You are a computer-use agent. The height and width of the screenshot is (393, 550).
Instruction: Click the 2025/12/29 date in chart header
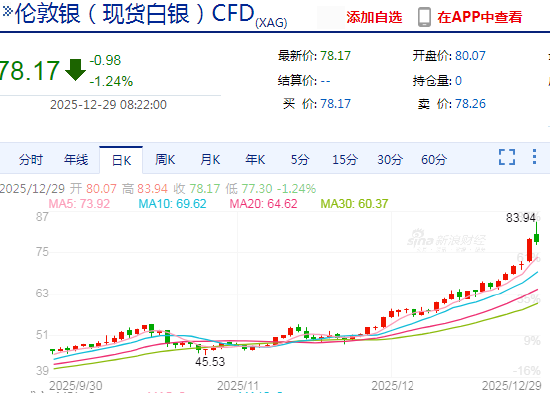(32, 189)
